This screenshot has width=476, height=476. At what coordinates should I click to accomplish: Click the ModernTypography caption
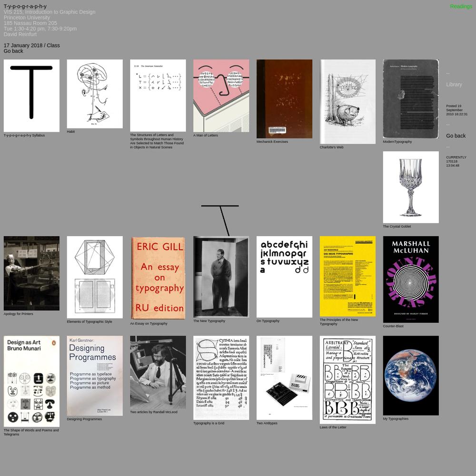tap(397, 142)
